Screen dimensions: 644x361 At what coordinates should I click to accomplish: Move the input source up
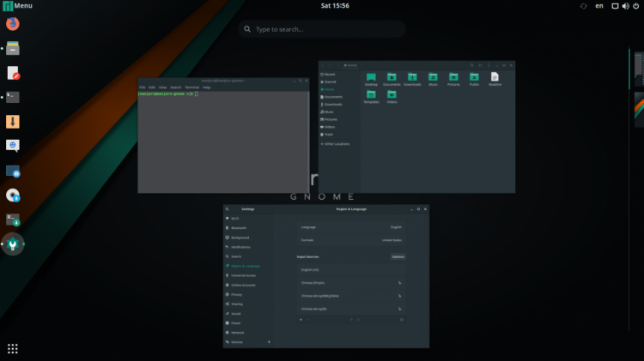coord(351,320)
